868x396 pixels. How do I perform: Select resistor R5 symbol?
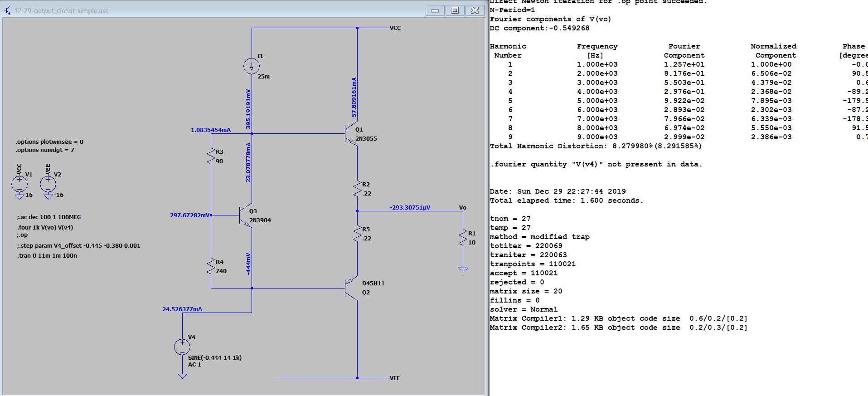tap(357, 234)
